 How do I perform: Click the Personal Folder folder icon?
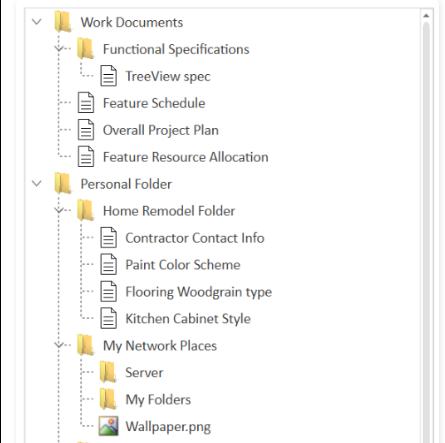click(63, 184)
